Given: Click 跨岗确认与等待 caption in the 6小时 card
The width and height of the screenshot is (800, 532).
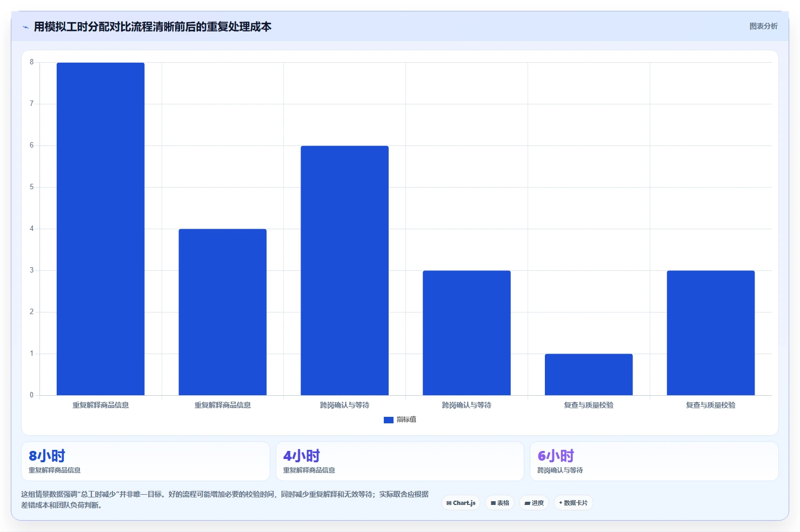Looking at the screenshot, I should (x=560, y=470).
